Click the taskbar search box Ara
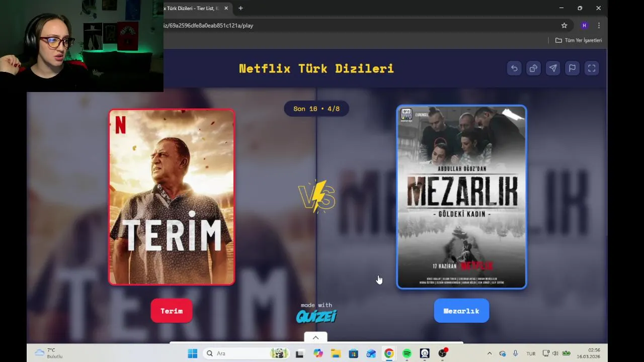This screenshot has width=644, height=362. click(x=246, y=353)
